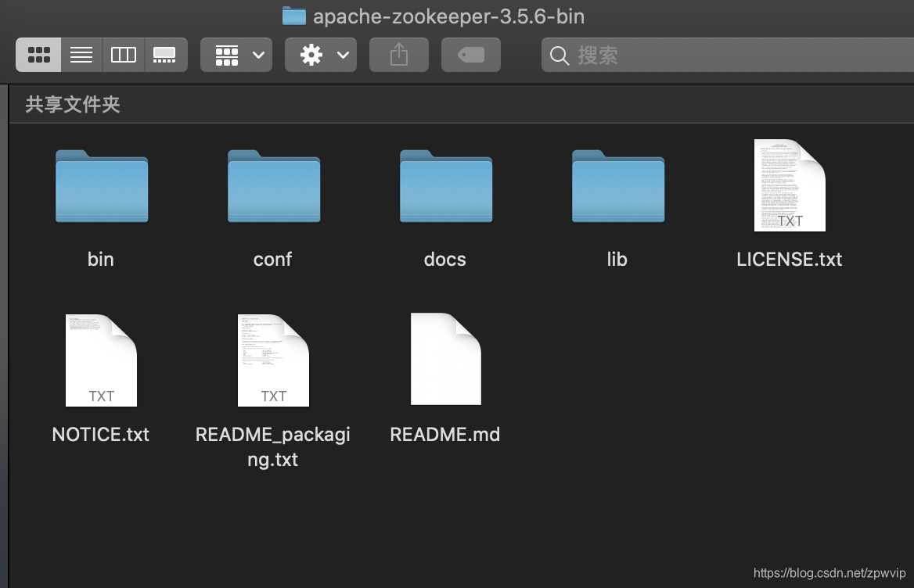Click the 共享文件夹 header label

click(x=73, y=104)
